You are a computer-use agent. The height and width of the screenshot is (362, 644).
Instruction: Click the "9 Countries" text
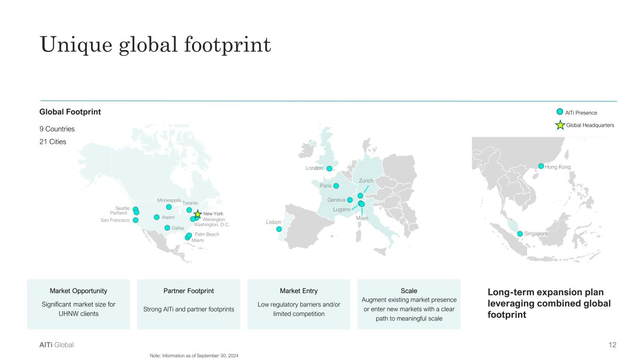pyautogui.click(x=57, y=129)
